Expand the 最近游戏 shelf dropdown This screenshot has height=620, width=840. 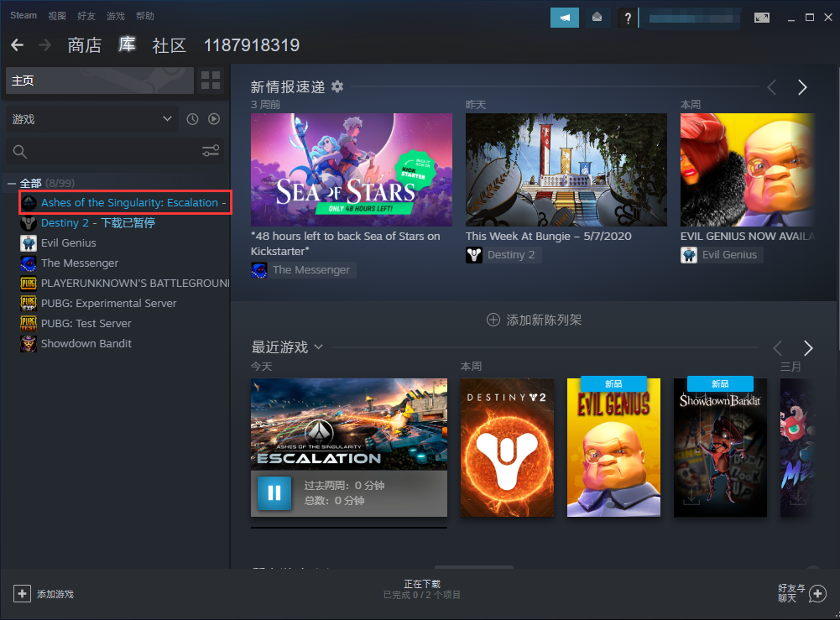tap(319, 347)
